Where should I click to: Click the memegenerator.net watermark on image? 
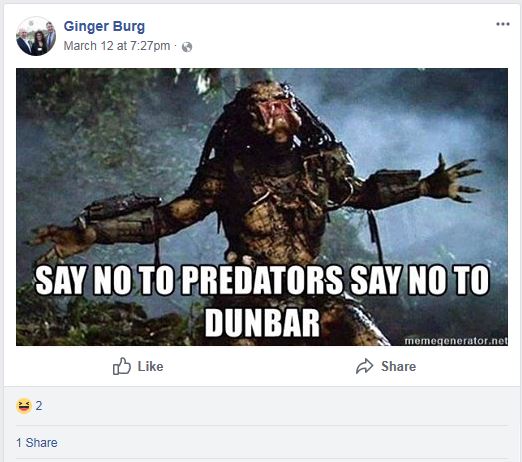456,341
